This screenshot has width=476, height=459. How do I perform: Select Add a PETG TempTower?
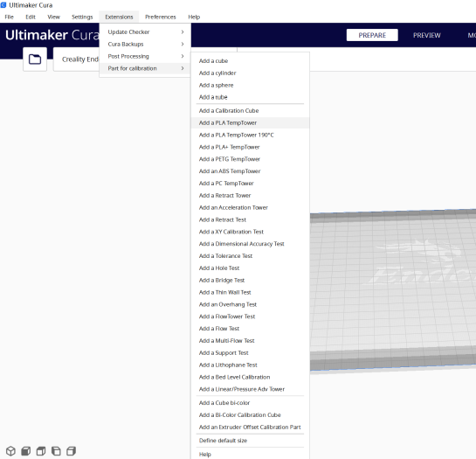(250, 159)
